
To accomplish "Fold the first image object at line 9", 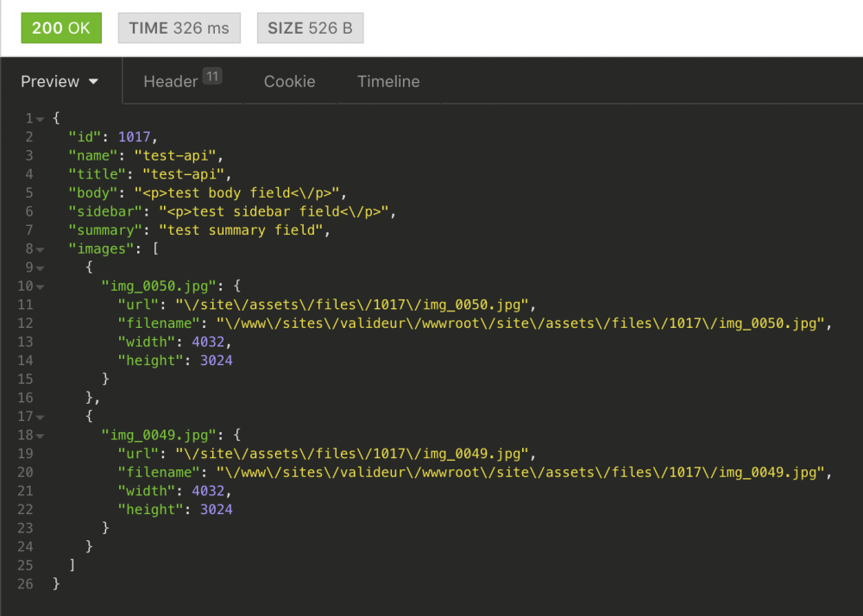I will [40, 268].
